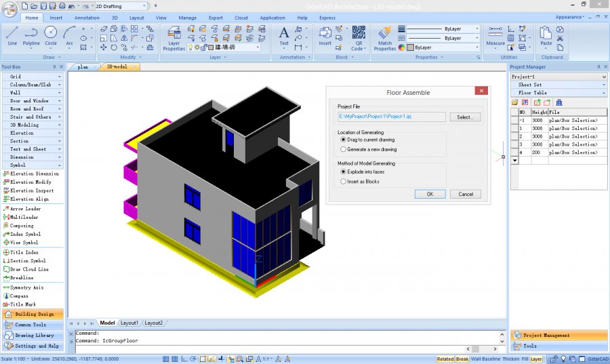
Task: Click the Insert block icon
Action: [325, 36]
